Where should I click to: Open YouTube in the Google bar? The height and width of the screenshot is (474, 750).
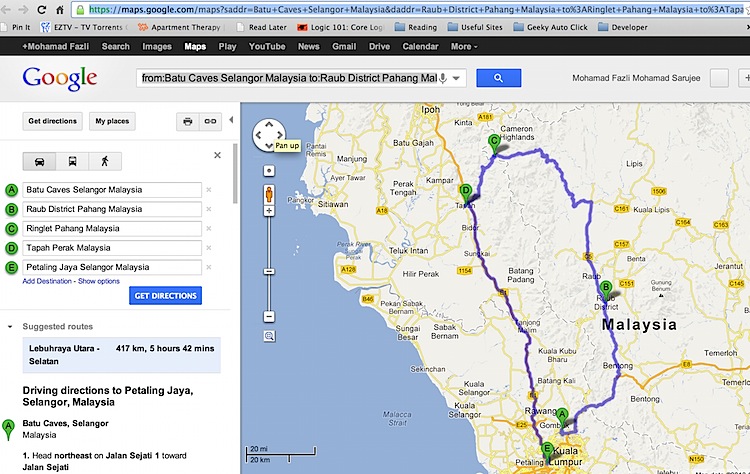pyautogui.click(x=267, y=46)
